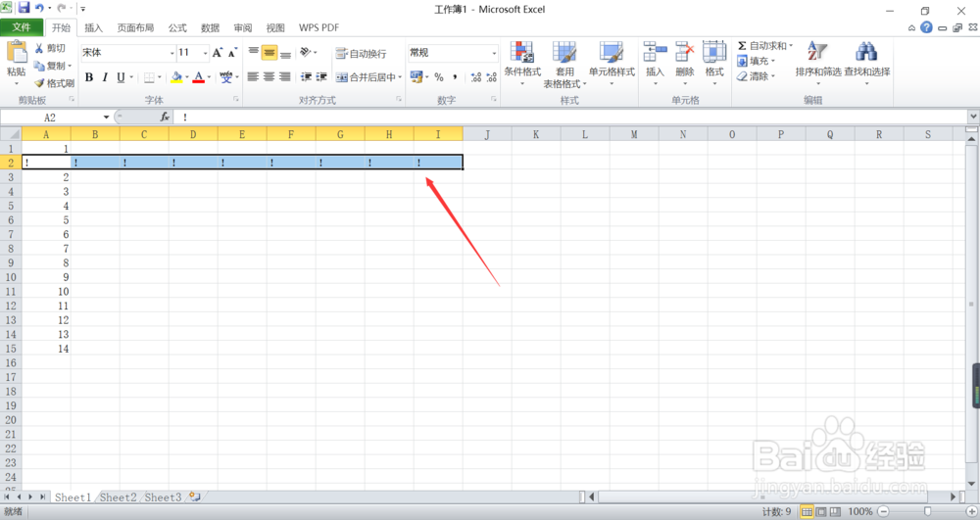Screen dimensions: 980x520
Task: Click the 合并后居中 merge button
Action: (366, 76)
